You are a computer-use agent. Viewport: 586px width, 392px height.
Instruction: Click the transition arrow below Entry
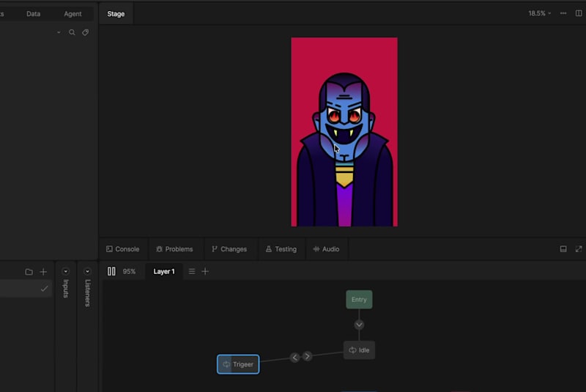tap(359, 325)
